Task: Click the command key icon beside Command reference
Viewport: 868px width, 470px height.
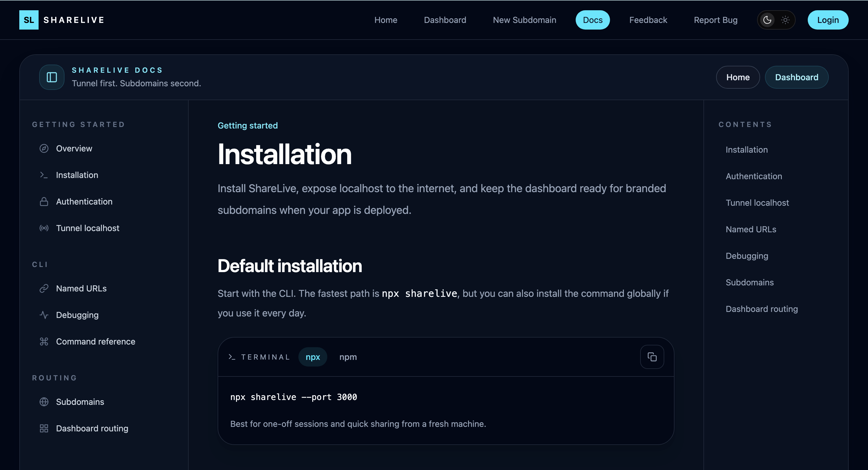Action: (x=44, y=341)
